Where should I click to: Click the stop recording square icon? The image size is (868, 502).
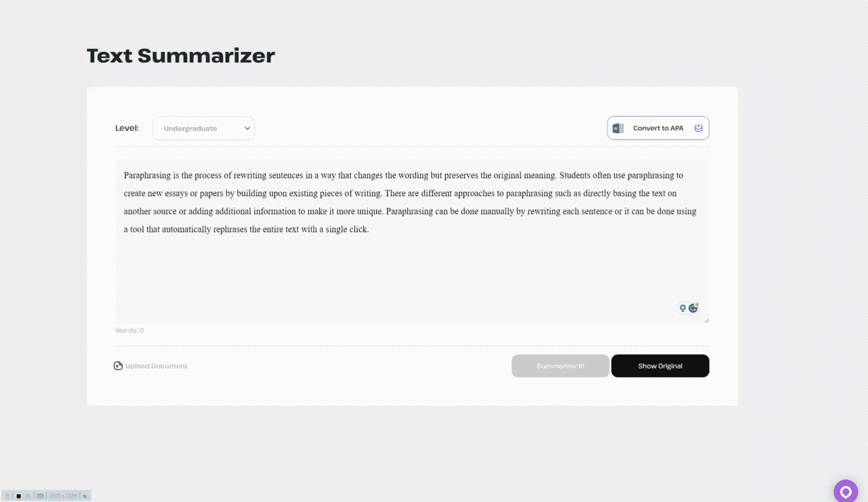tap(18, 496)
